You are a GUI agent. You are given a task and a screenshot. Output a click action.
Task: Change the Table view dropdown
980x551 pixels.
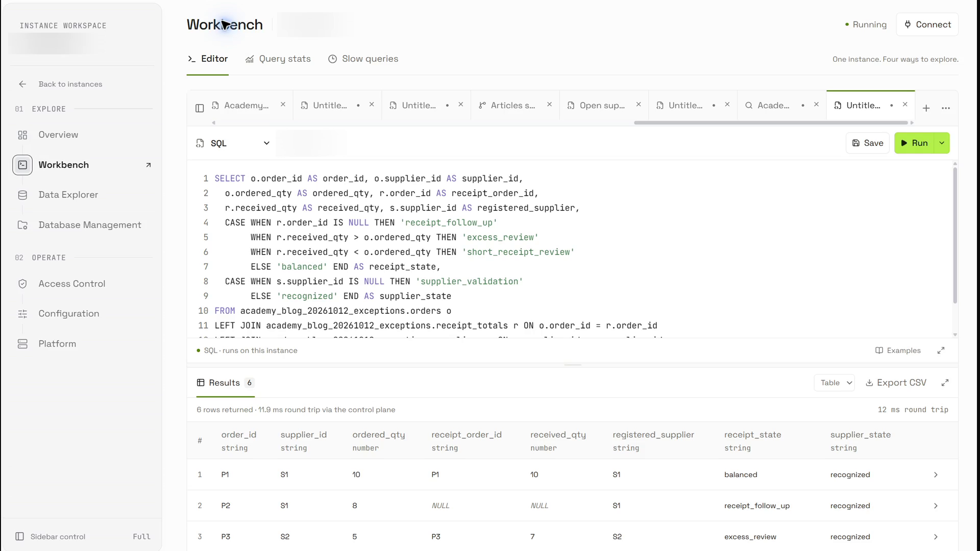click(835, 383)
